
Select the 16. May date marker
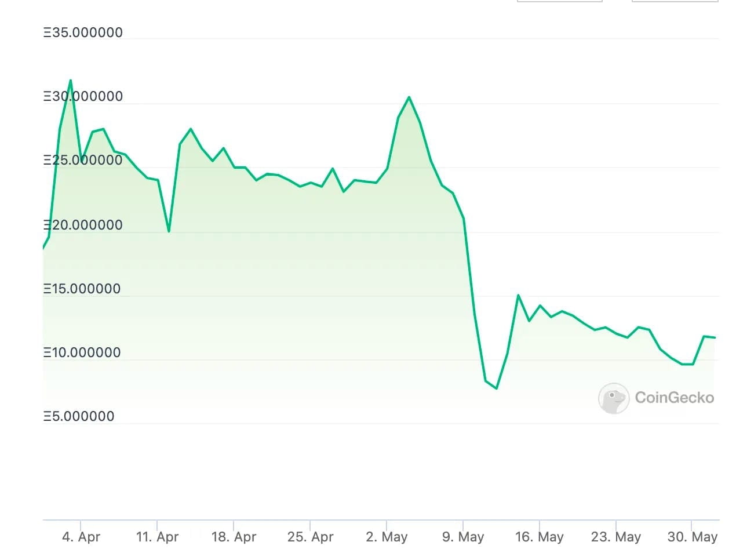pyautogui.click(x=539, y=537)
